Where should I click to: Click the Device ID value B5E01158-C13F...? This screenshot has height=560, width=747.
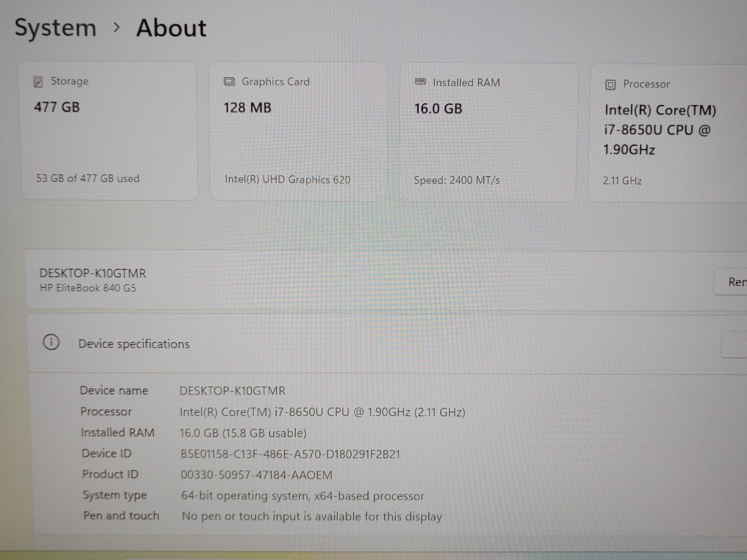[290, 454]
